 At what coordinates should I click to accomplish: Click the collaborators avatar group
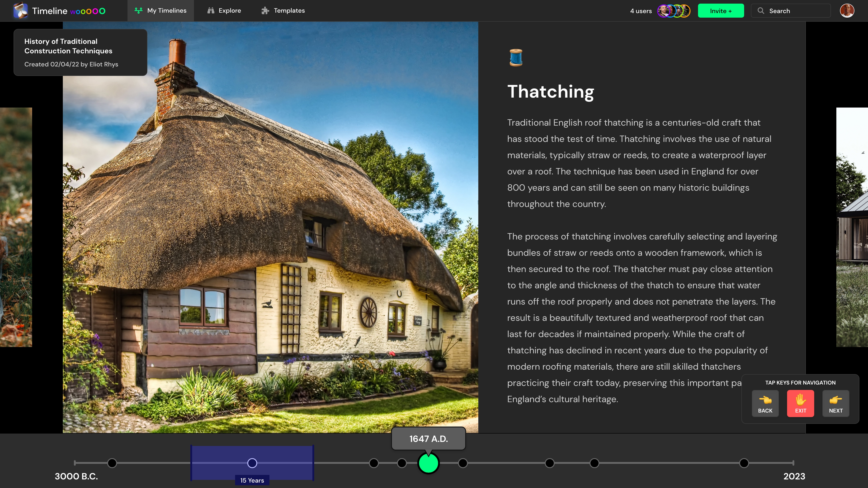(x=674, y=11)
